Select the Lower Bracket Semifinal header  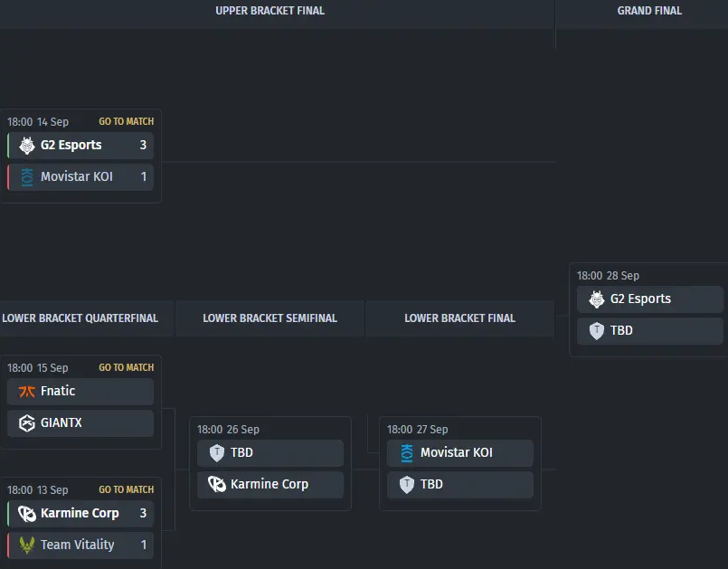tap(269, 318)
